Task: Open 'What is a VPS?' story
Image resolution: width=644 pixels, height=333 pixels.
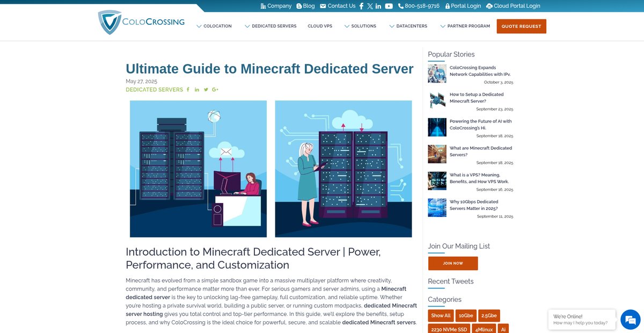Action: (x=479, y=178)
